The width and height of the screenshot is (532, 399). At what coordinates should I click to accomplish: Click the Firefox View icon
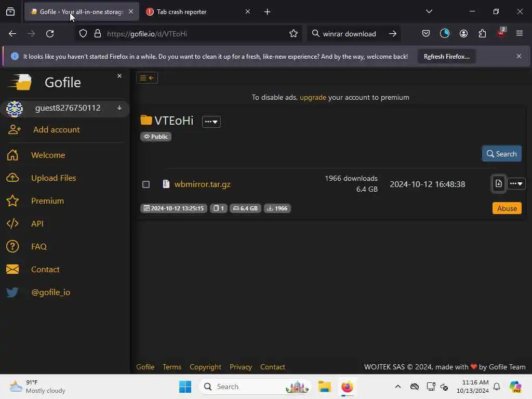(10, 12)
